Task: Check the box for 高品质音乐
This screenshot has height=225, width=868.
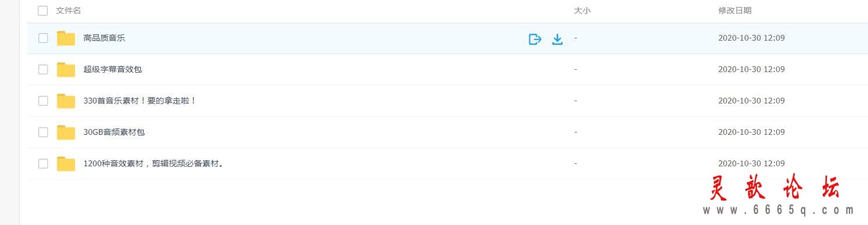Action: point(43,38)
